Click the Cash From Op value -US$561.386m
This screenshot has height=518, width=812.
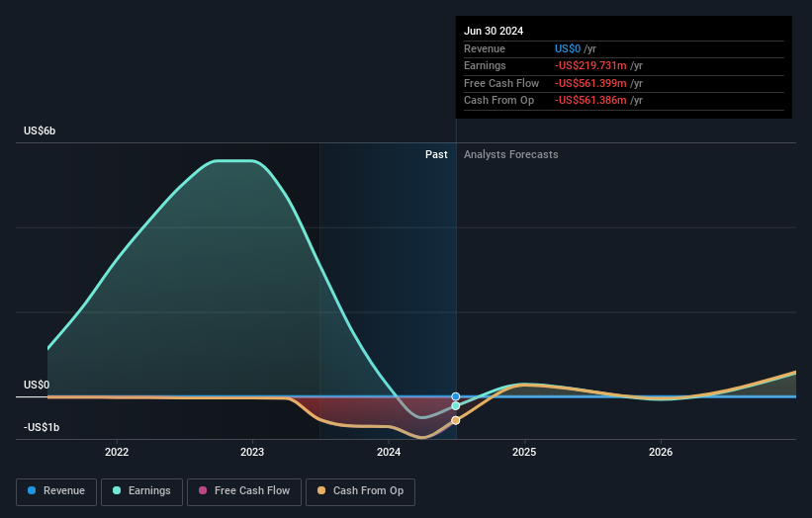[x=590, y=101]
